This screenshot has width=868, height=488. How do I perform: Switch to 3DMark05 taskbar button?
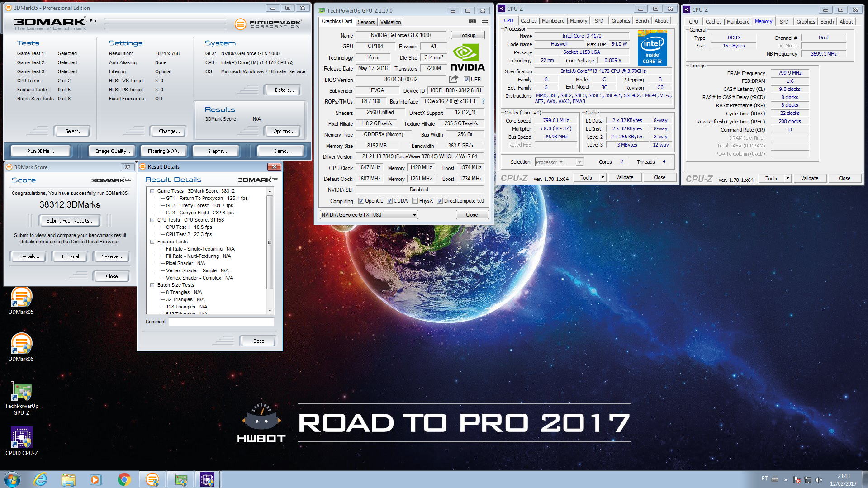(x=152, y=479)
